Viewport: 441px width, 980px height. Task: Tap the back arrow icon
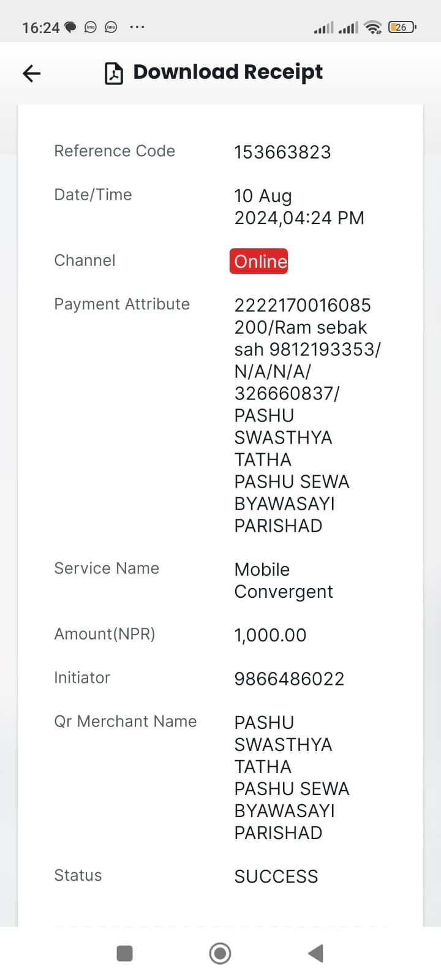(x=31, y=73)
